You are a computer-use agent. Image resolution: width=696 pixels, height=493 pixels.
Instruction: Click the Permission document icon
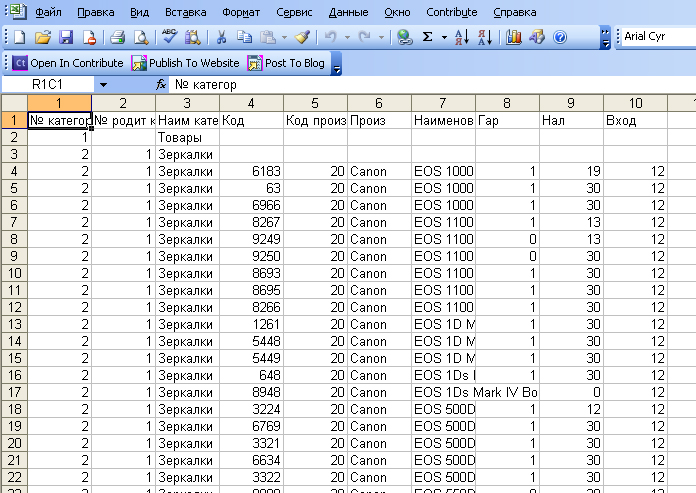coord(89,37)
